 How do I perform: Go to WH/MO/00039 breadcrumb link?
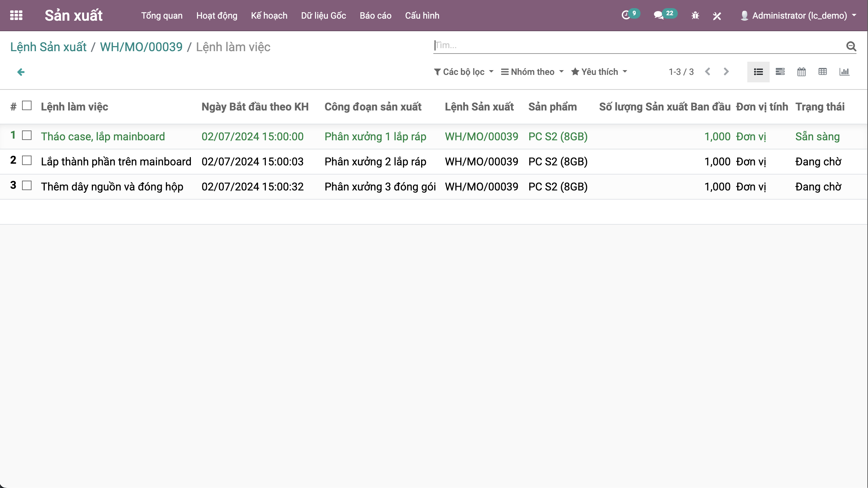[141, 47]
